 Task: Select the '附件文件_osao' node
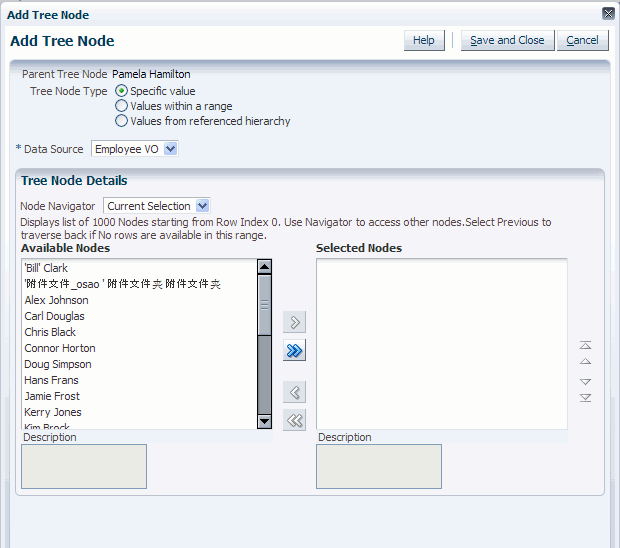139,284
